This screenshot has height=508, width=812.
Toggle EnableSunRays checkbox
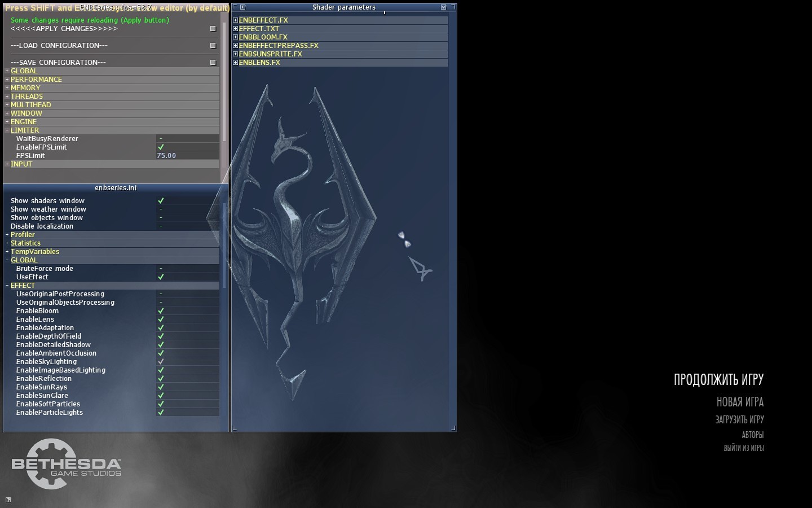click(x=161, y=387)
